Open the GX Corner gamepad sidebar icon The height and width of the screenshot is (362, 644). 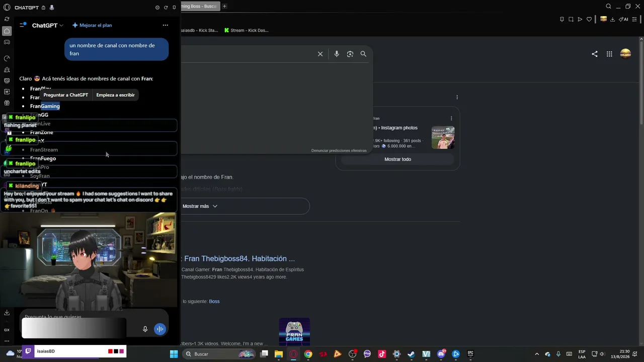(7, 42)
